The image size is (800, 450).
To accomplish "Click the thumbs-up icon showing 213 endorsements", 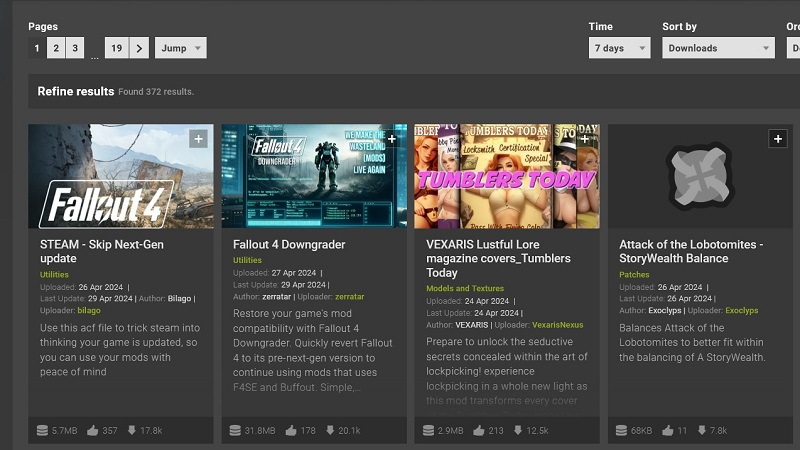I will (479, 431).
